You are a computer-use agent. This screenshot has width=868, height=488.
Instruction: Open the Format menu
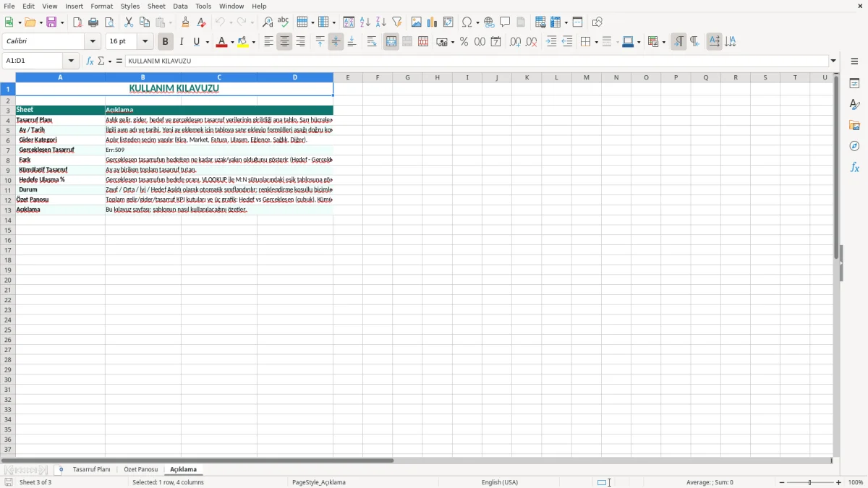coord(101,6)
